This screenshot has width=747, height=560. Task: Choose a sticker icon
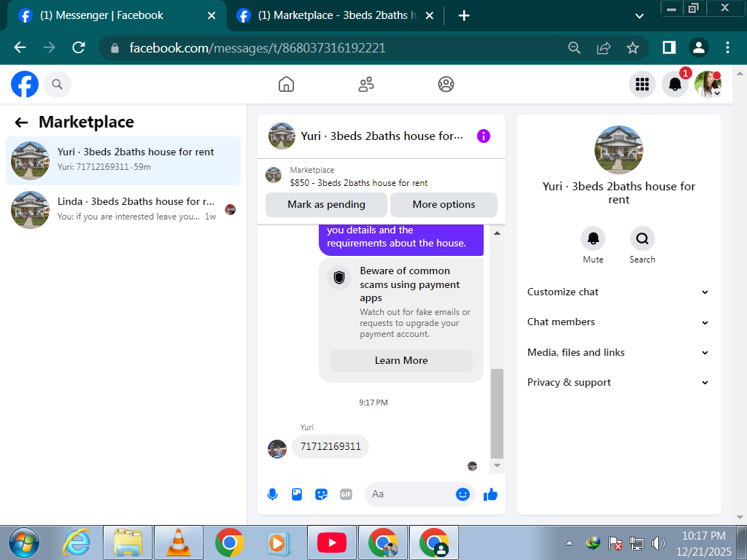pos(322,494)
